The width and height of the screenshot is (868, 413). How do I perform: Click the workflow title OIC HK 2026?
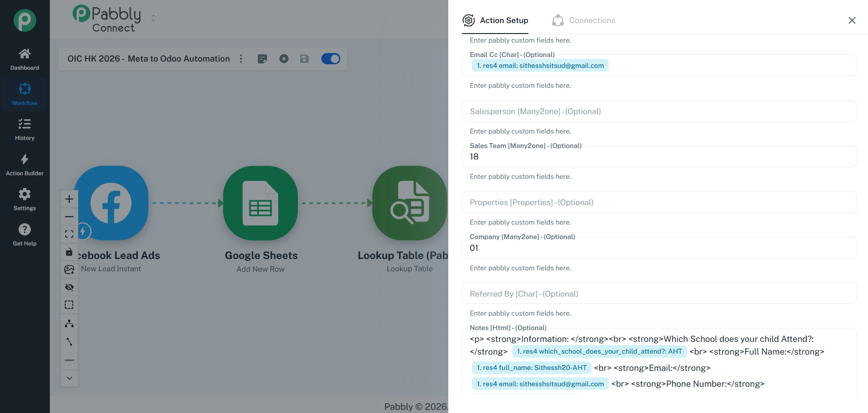pyautogui.click(x=149, y=59)
